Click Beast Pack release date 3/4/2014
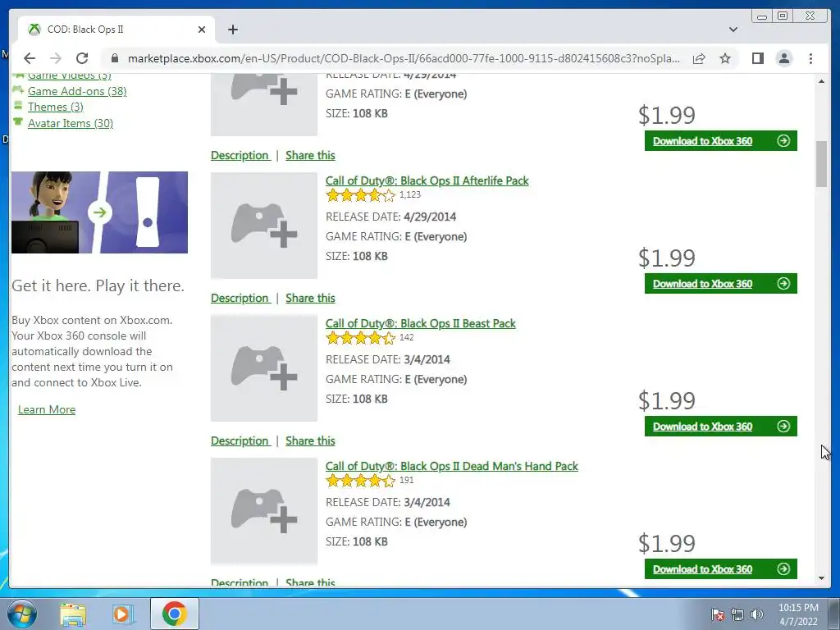Image resolution: width=840 pixels, height=630 pixels. [427, 359]
